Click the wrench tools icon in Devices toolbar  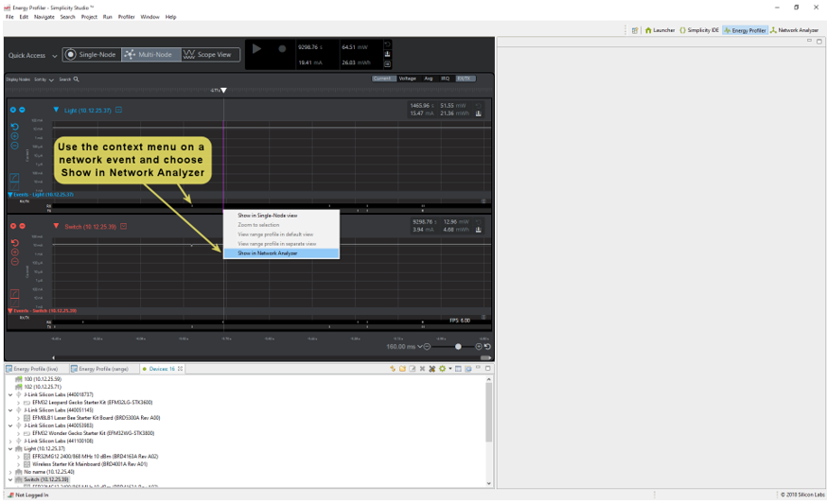432,369
